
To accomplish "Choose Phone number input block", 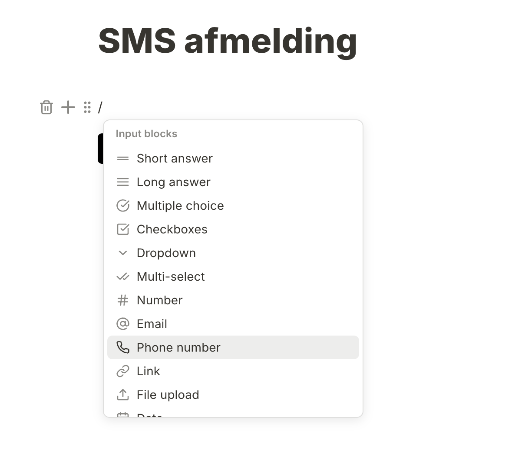I will tap(233, 347).
